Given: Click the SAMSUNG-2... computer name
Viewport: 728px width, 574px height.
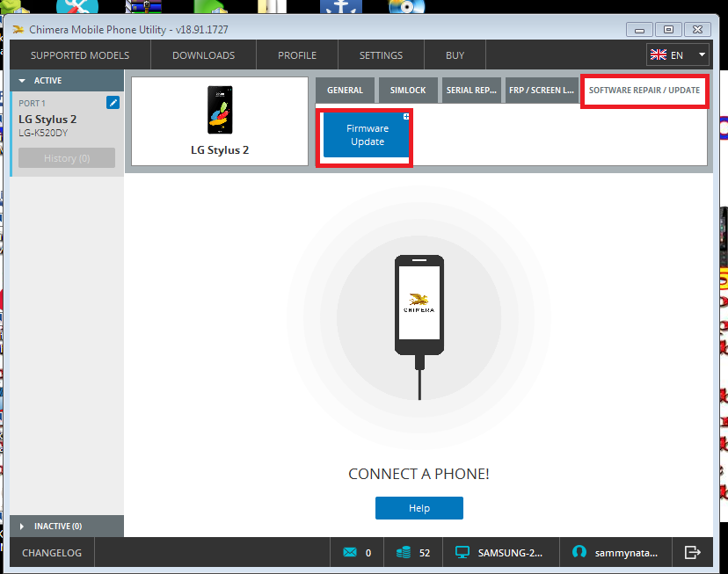Looking at the screenshot, I should pos(510,553).
